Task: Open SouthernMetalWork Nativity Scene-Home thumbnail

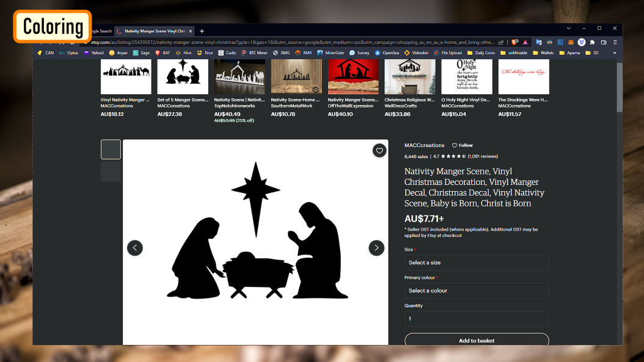Action: point(296,76)
